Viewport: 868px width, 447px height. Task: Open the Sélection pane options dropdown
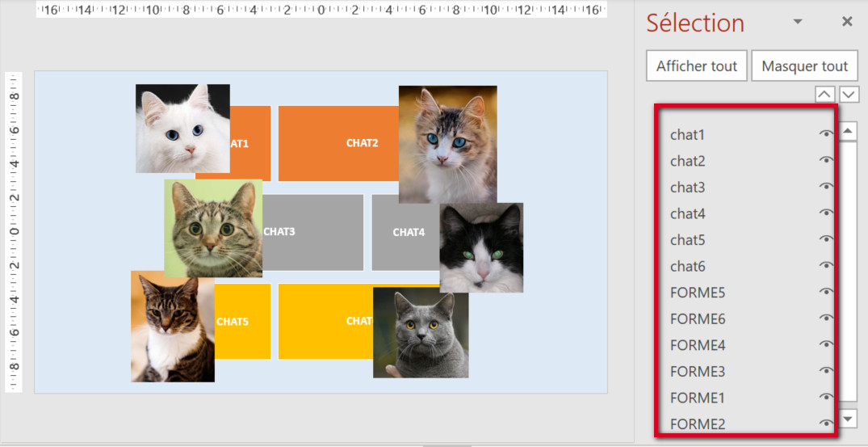[798, 22]
